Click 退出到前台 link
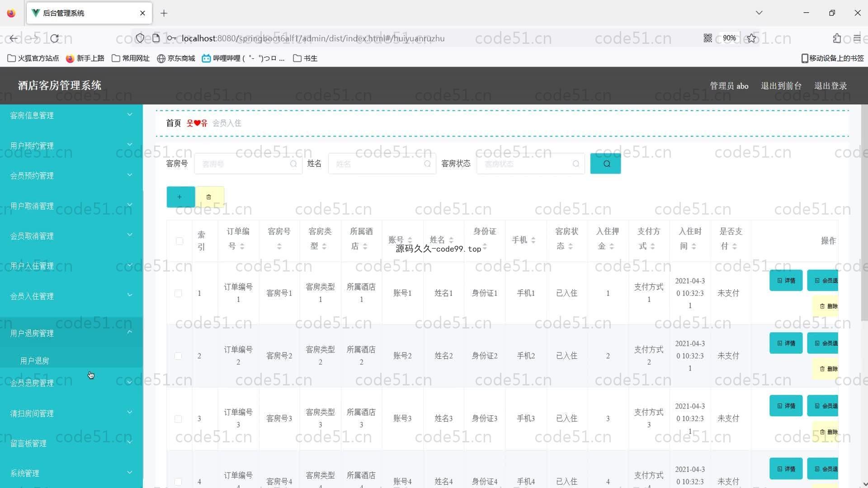Screen dimensions: 868x488 781,86
